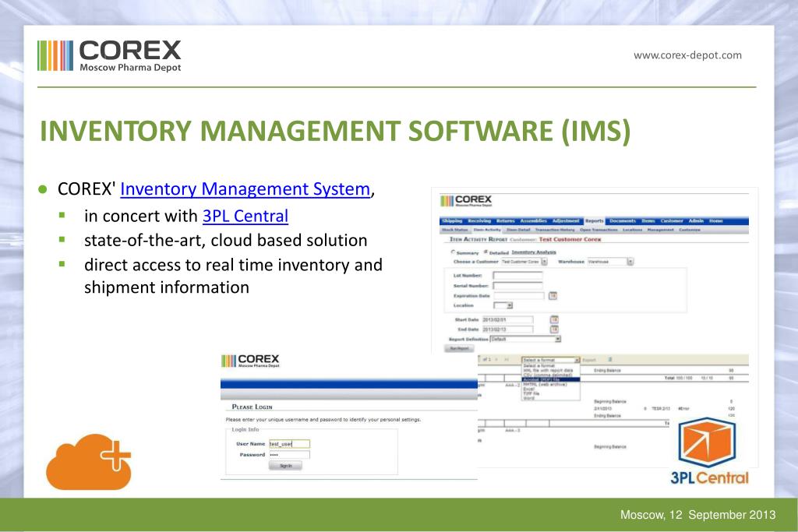Select the Detailed radio button
798x532 pixels.
click(x=486, y=252)
